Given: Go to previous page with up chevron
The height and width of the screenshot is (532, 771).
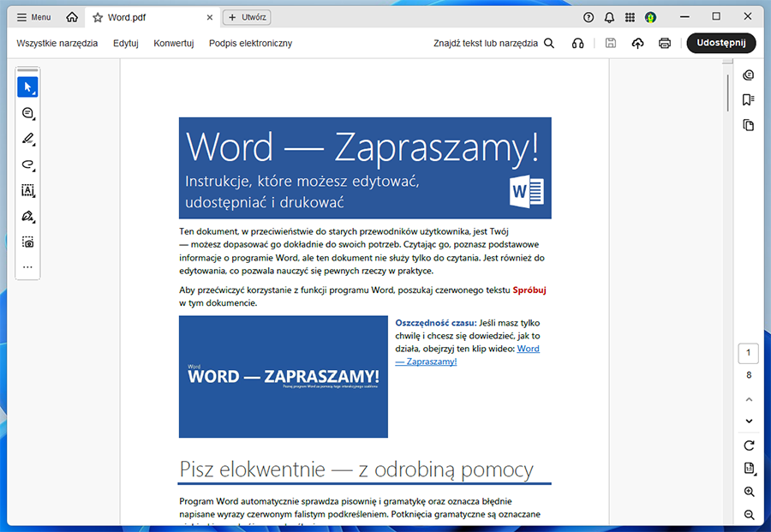Looking at the screenshot, I should pos(749,399).
